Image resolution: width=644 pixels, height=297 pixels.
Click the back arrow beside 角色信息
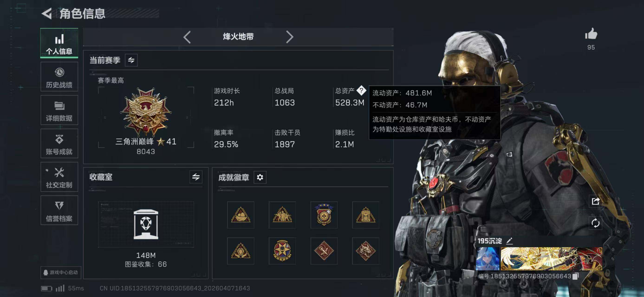(47, 13)
